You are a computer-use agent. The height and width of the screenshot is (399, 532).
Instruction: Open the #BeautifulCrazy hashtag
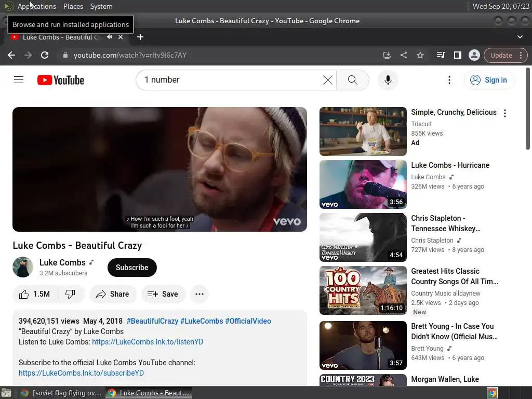pos(152,321)
